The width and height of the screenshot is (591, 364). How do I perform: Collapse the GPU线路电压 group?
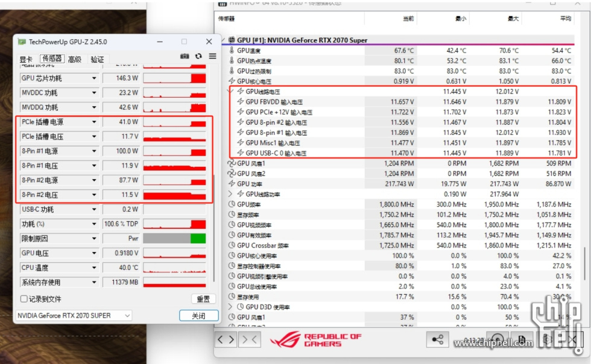pyautogui.click(x=230, y=91)
